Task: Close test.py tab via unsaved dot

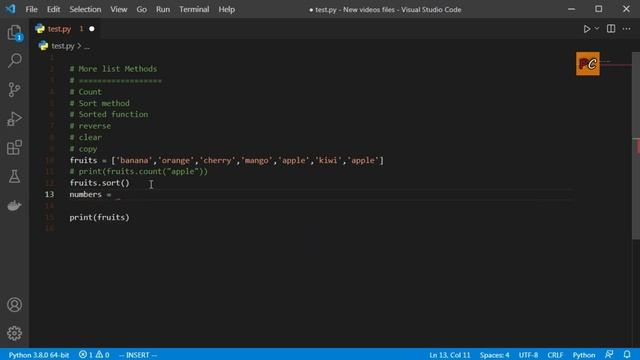Action: (91, 29)
